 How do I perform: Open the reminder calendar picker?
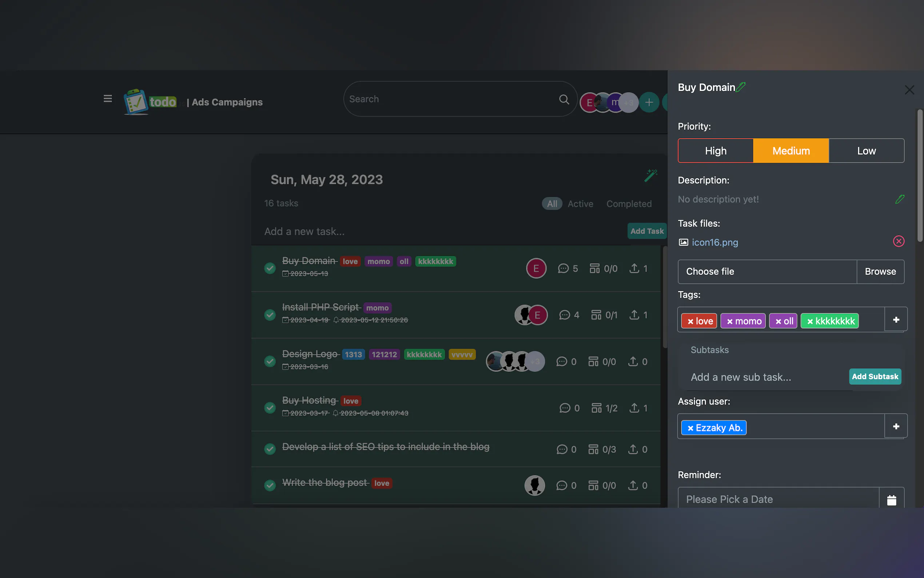(x=892, y=499)
